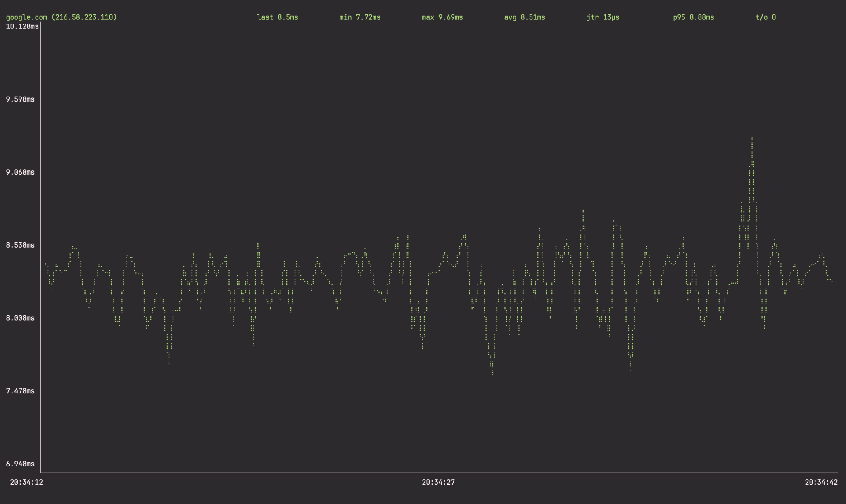Click the 9.598ms y-axis label
The image size is (846, 504).
pos(20,99)
